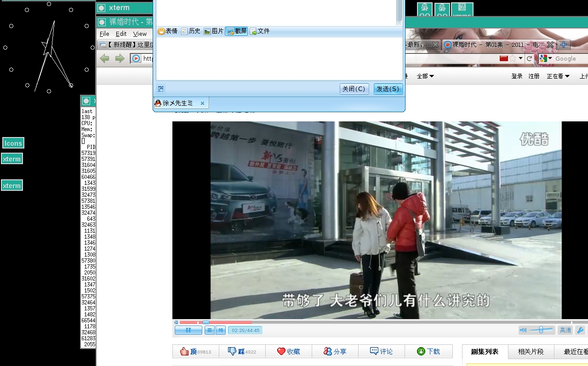Click the small arrow left of progress bar
Viewport: 588px width, 366px height.
click(x=176, y=322)
